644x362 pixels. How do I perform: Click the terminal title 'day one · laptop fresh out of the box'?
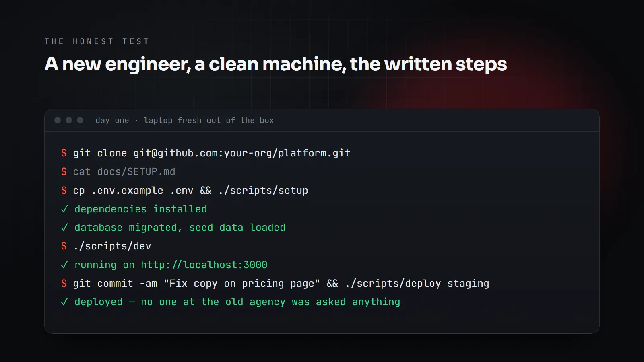coord(185,120)
